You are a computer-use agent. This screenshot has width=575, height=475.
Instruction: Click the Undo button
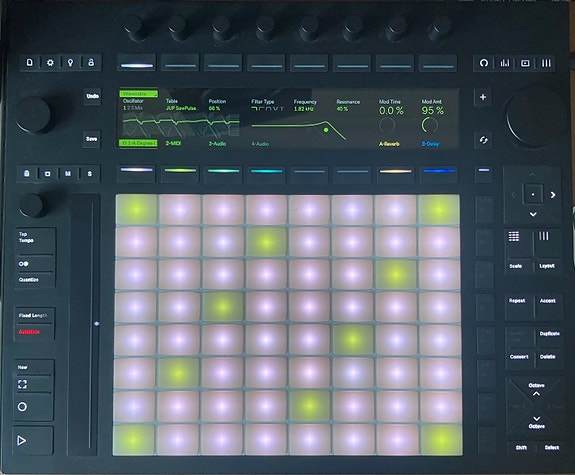(x=92, y=96)
